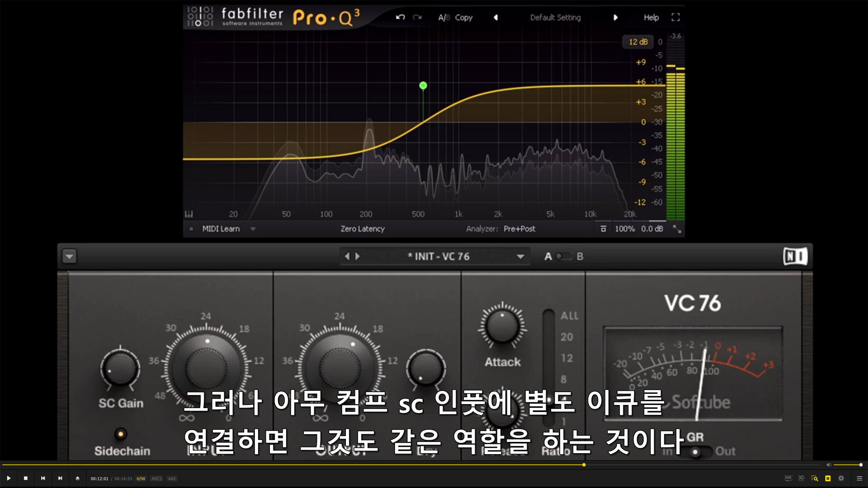Click the VC 76 Input knob
Image resolution: width=868 pixels, height=488 pixels.
pos(207,368)
